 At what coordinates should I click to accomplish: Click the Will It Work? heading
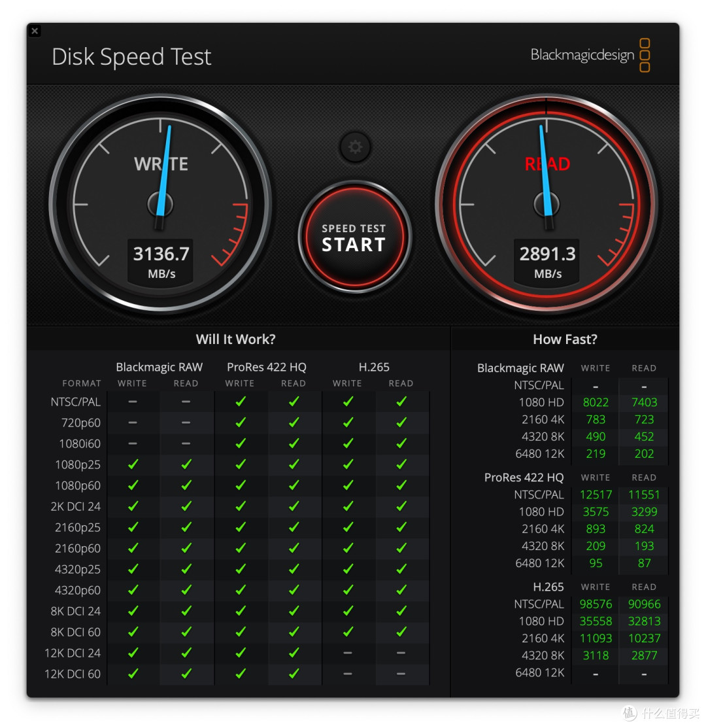click(x=235, y=339)
